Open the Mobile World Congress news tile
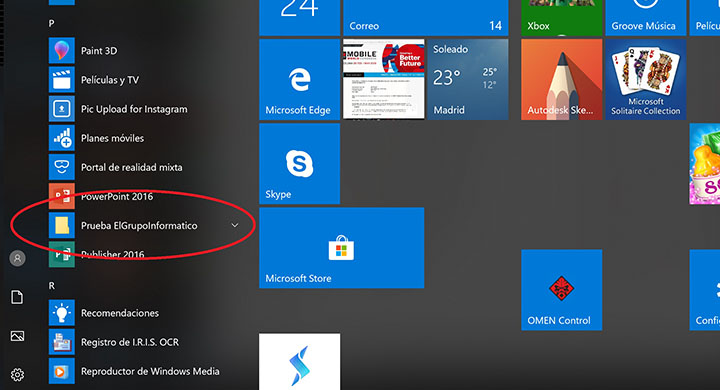This screenshot has width=720, height=390. click(x=384, y=79)
